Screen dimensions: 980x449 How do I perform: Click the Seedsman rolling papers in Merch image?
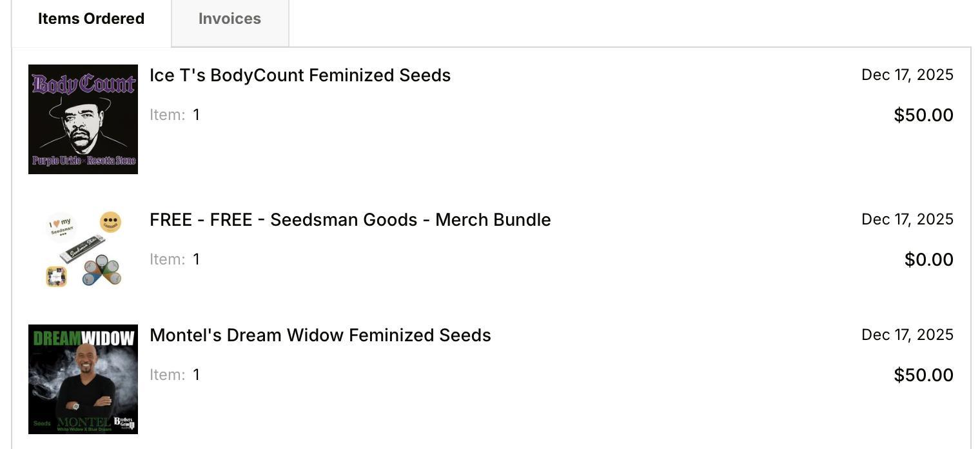click(x=82, y=249)
